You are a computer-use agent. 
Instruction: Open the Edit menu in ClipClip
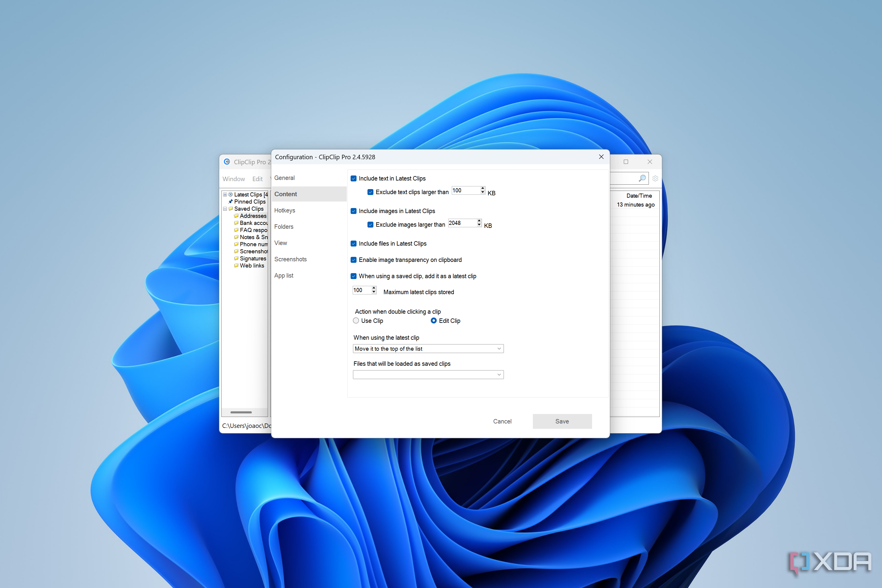(x=257, y=179)
